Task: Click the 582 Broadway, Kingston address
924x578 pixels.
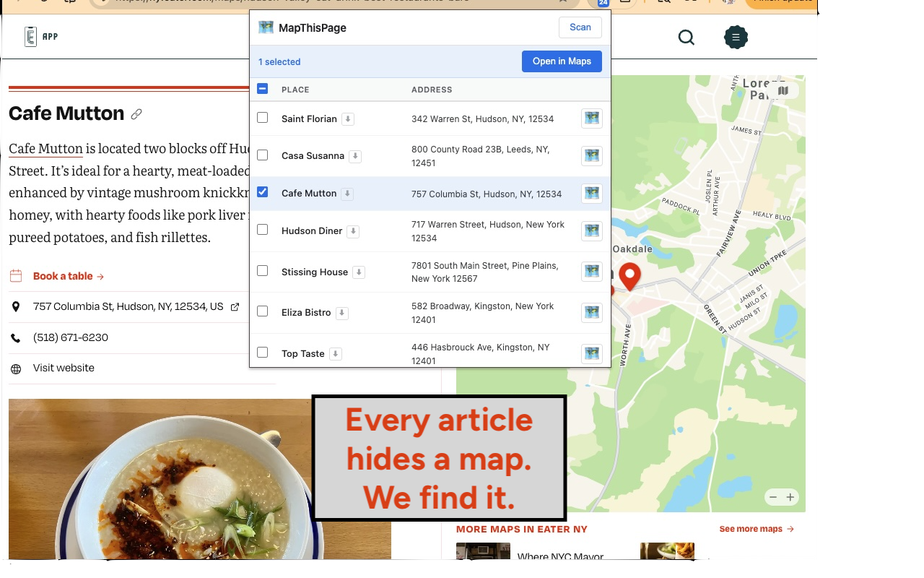Action: (x=483, y=313)
